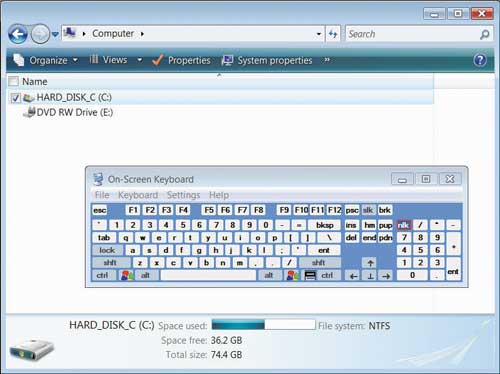Click inside the Search field

pyautogui.click(x=413, y=34)
